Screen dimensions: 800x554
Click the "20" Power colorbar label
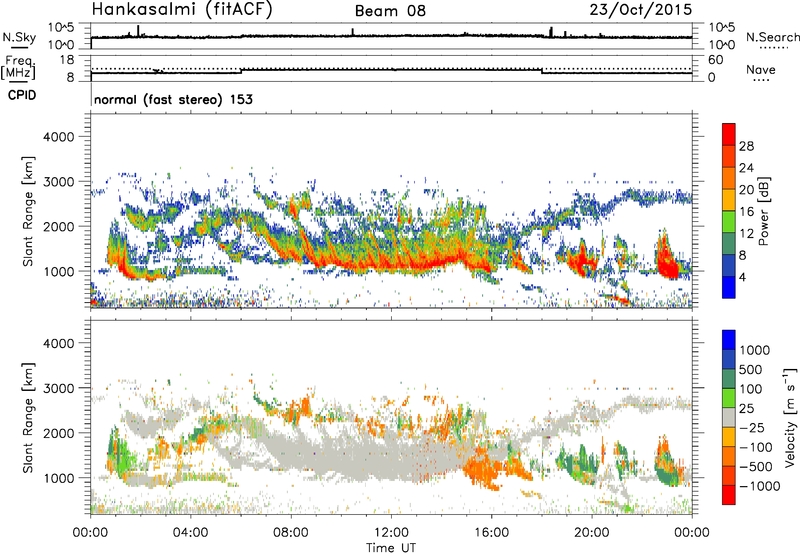click(746, 190)
